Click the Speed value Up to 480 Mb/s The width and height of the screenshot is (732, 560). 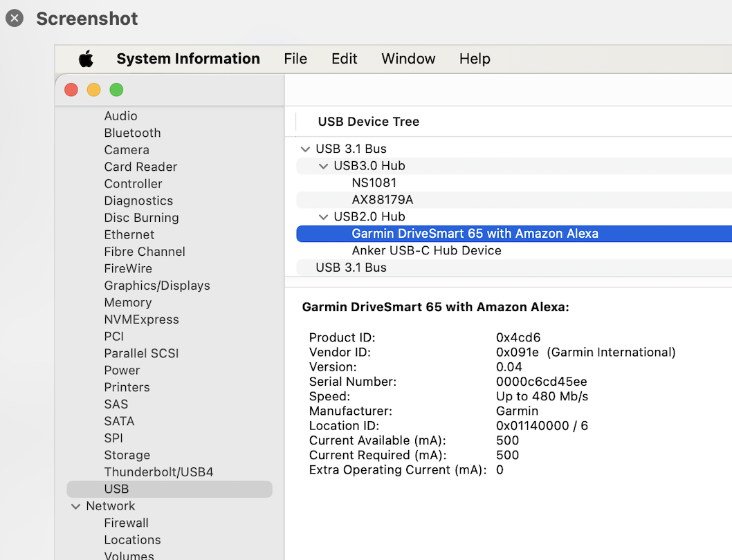tap(542, 396)
